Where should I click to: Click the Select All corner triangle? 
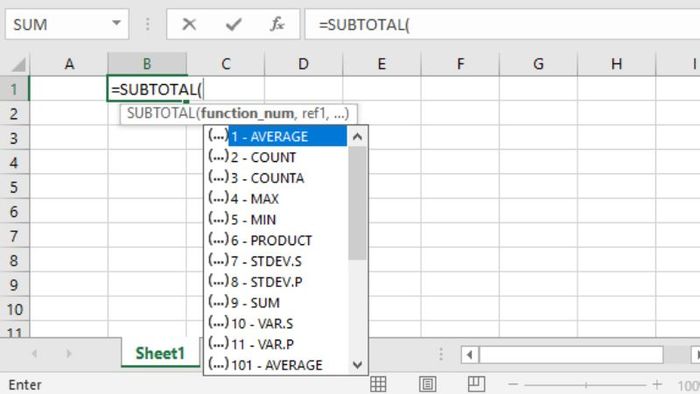point(18,65)
